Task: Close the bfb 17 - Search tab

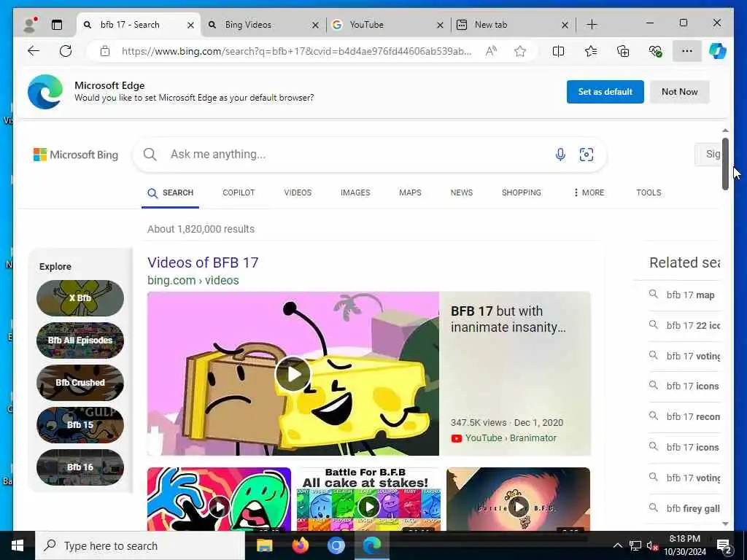Action: (x=190, y=26)
